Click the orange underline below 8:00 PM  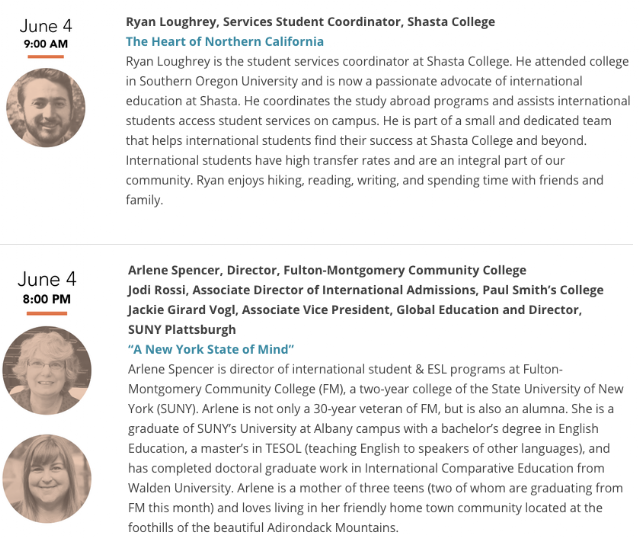click(47, 313)
